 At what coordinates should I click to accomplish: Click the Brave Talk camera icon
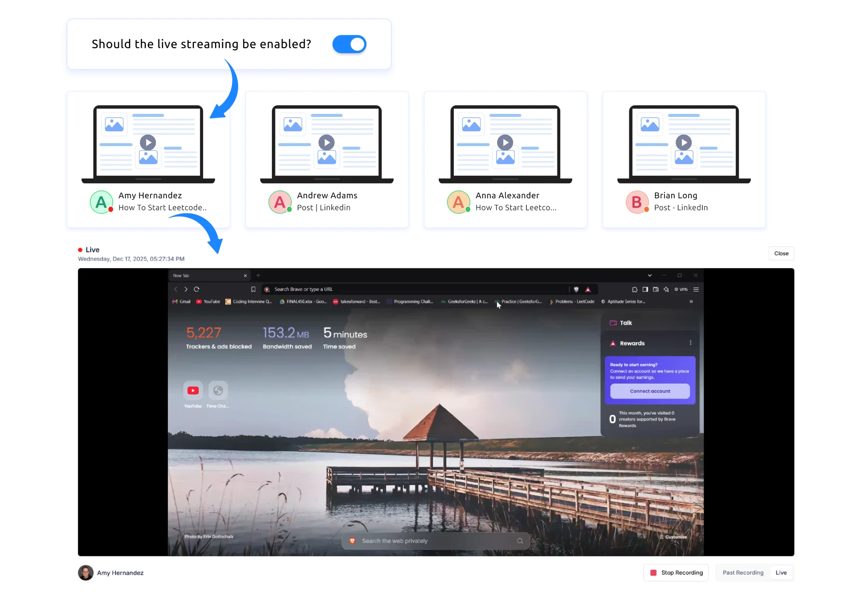tap(613, 322)
